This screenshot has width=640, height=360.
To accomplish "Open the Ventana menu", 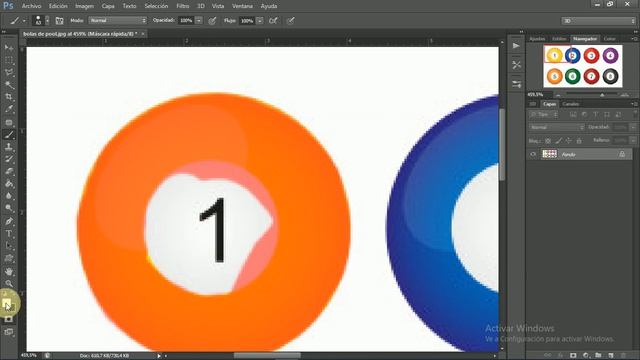I will pyautogui.click(x=242, y=6).
